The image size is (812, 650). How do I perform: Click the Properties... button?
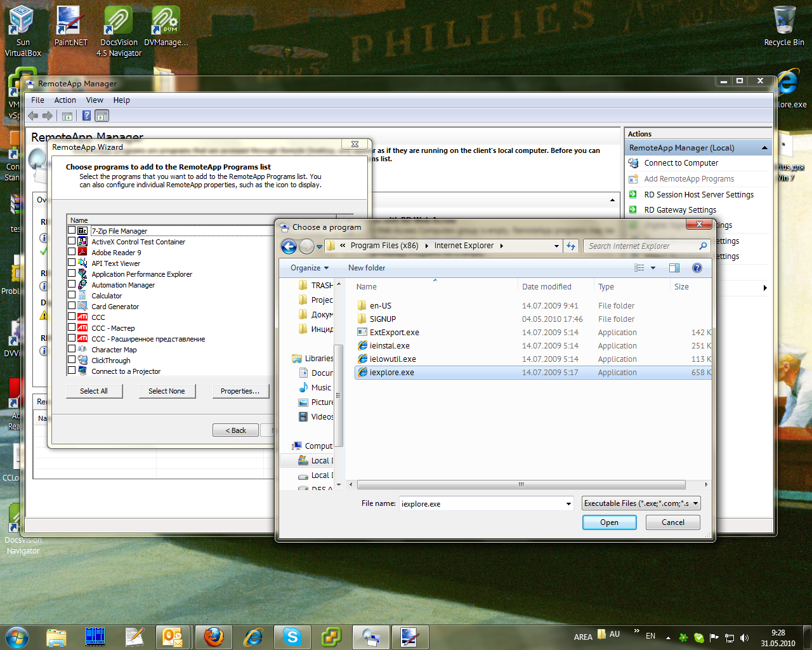point(240,391)
